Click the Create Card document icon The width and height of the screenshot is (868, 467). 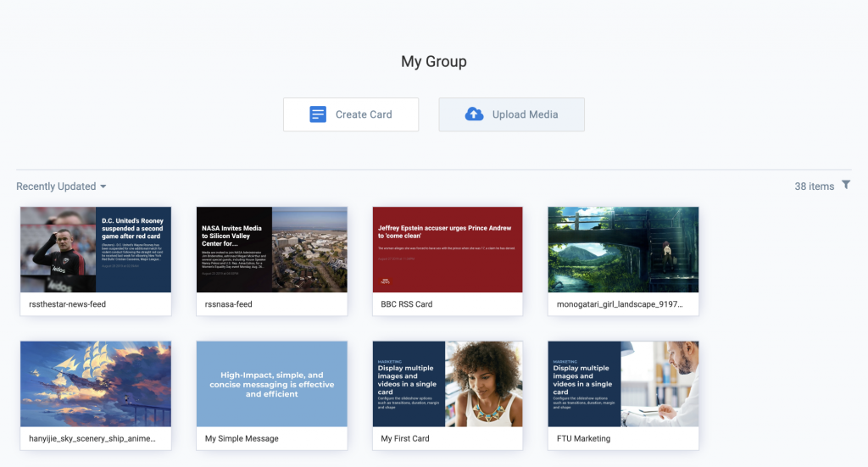coord(318,114)
